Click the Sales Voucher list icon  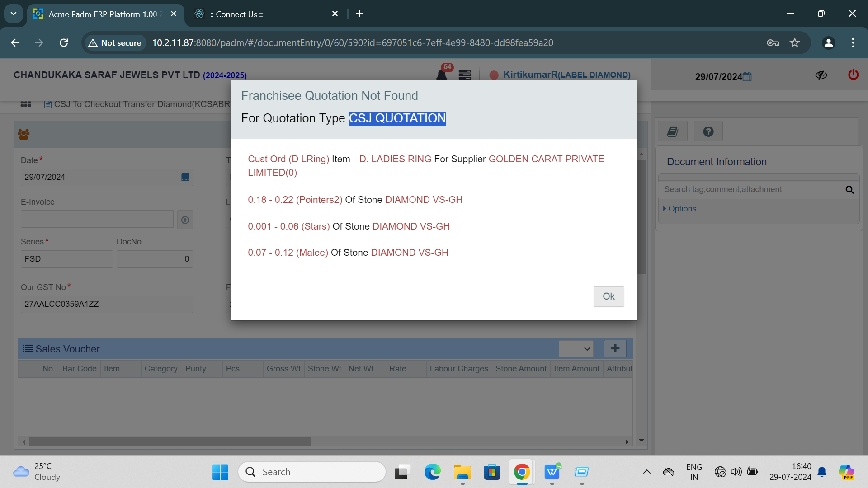coord(28,348)
